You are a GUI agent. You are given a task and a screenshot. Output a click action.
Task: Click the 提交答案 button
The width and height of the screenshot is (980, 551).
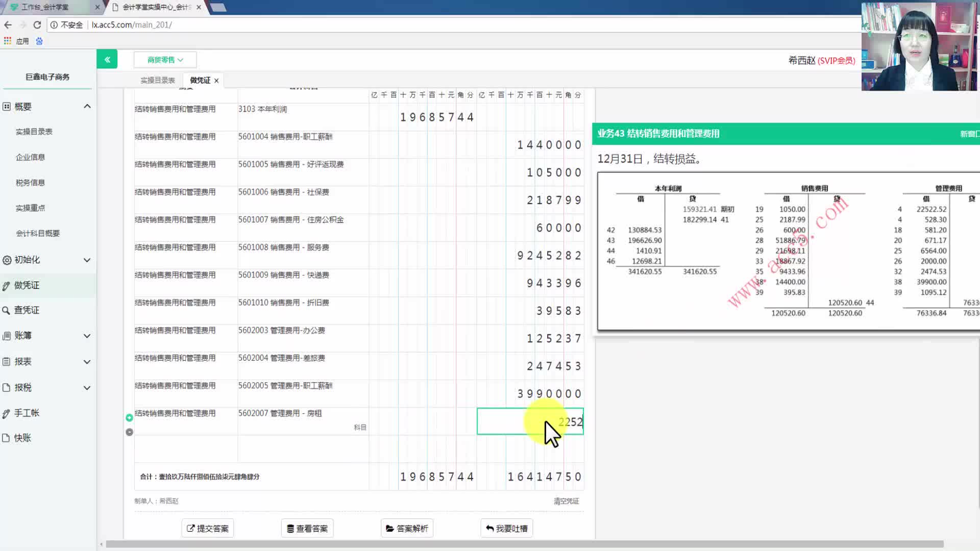(208, 529)
